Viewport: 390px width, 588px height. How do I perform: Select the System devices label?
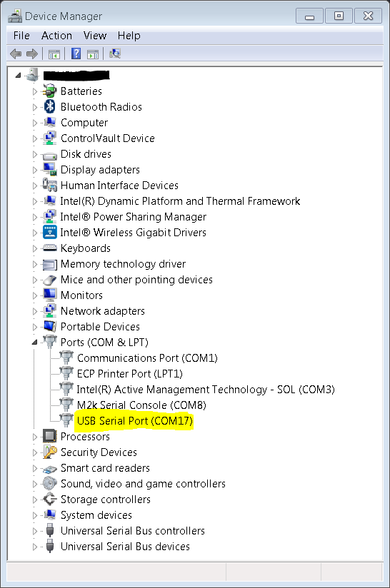96,515
